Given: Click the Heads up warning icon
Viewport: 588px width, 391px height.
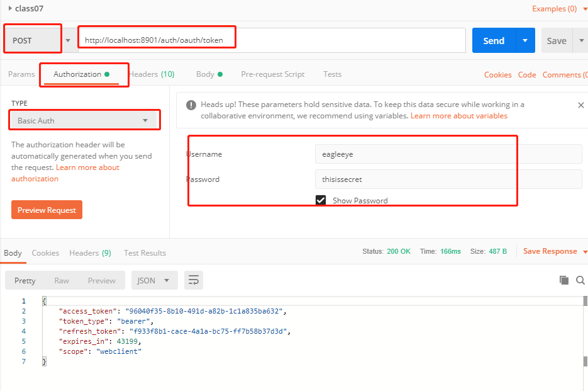Looking at the screenshot, I should 191,105.
